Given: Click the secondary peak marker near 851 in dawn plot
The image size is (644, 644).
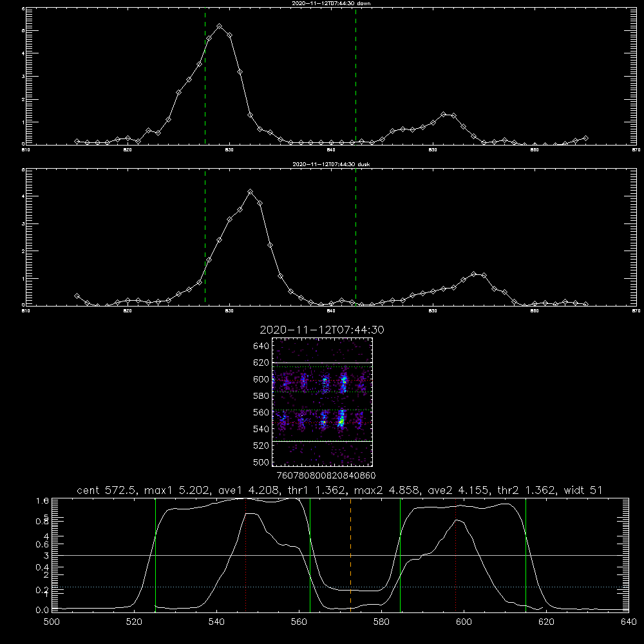Looking at the screenshot, I should pyautogui.click(x=443, y=114).
